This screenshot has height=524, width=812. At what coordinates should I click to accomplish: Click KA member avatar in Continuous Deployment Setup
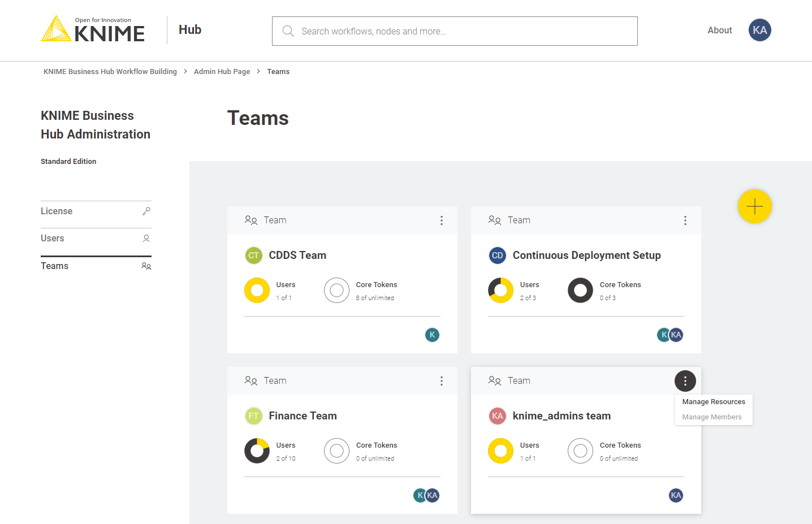pos(676,335)
